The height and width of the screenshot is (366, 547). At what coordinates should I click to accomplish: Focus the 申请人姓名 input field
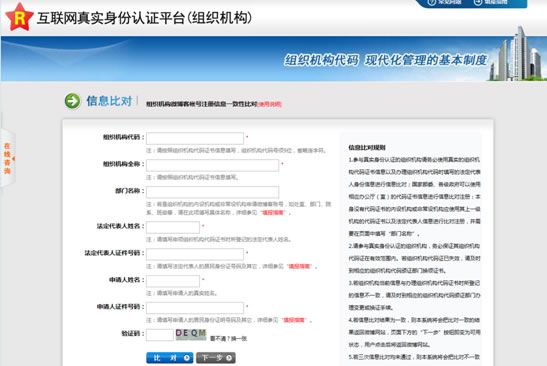[x=173, y=281]
